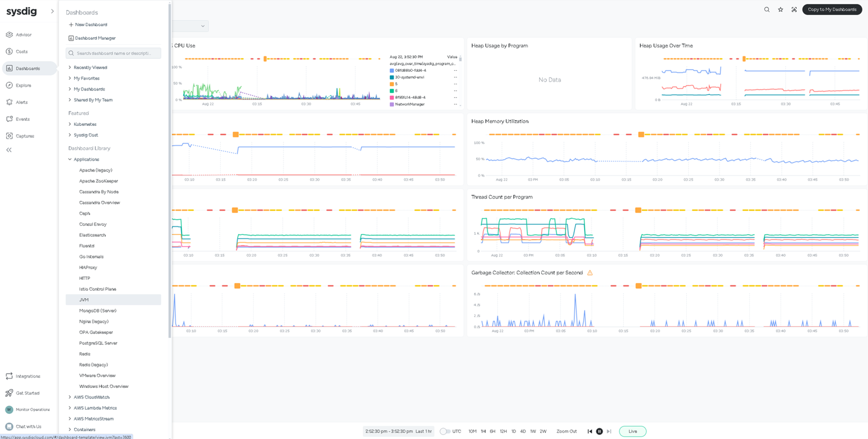Click the New Dashboard link

(x=91, y=25)
